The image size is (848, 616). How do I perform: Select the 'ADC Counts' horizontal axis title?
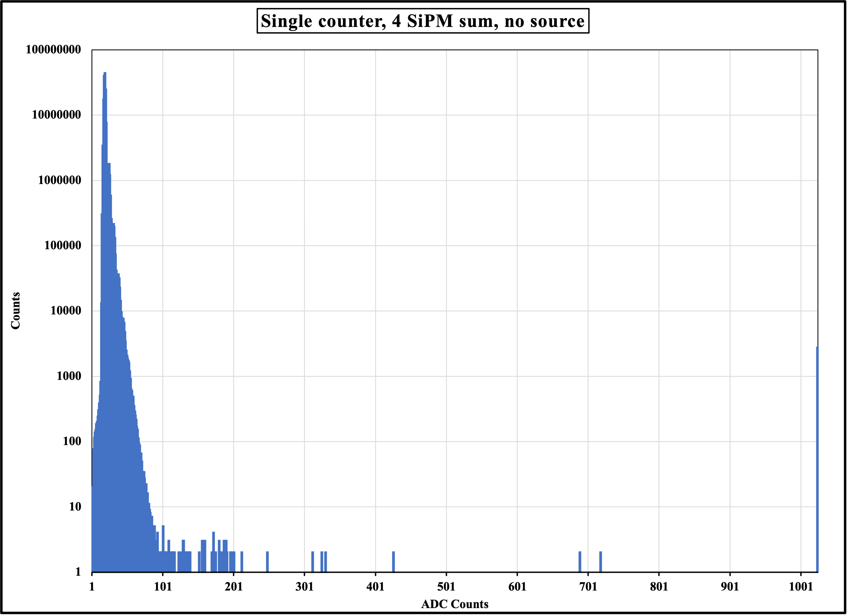click(455, 604)
